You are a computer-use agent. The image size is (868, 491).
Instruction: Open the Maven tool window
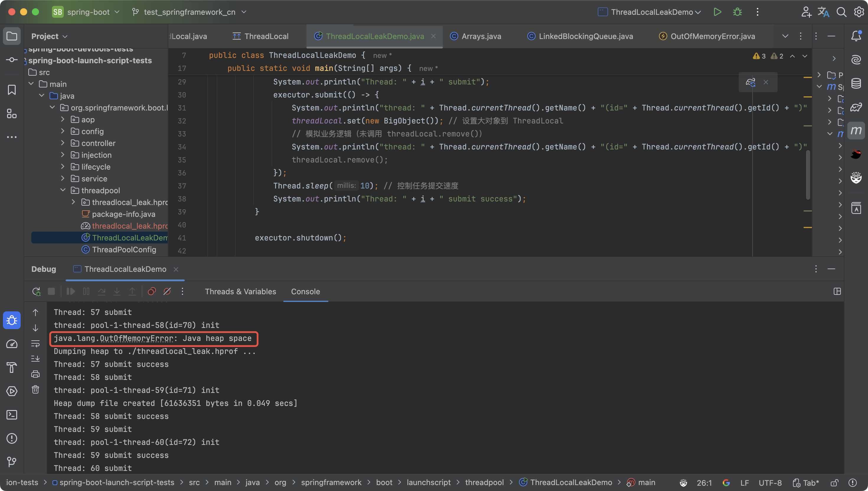tap(856, 131)
